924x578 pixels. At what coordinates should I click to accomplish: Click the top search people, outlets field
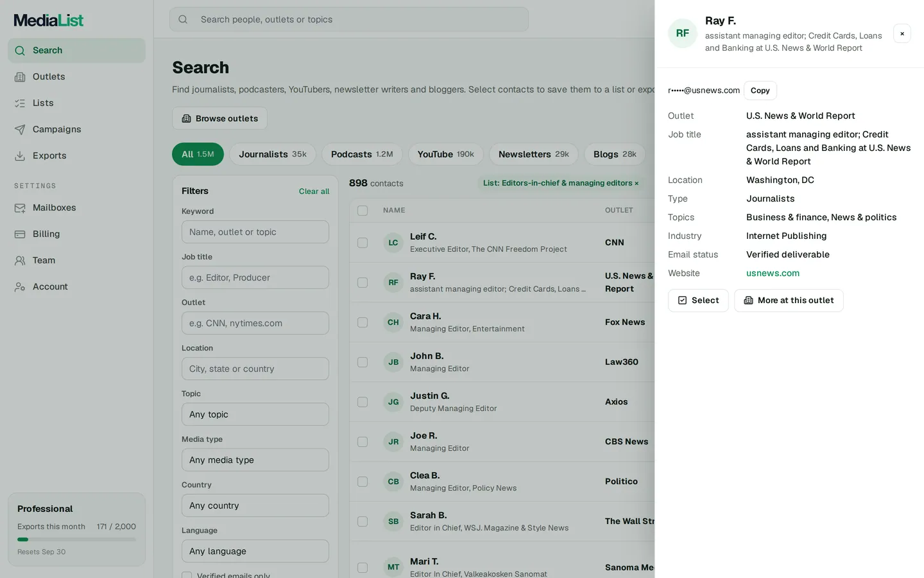(349, 19)
